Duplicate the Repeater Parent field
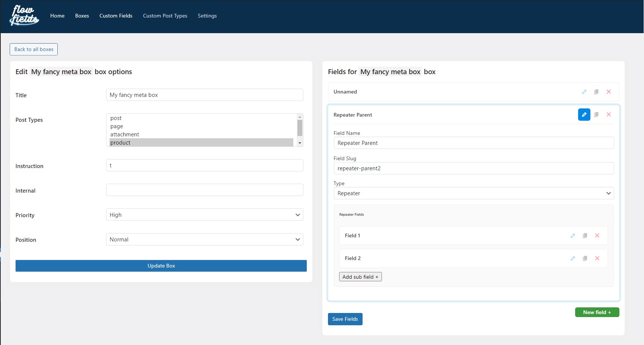Viewport: 644px width, 345px height. 596,115
